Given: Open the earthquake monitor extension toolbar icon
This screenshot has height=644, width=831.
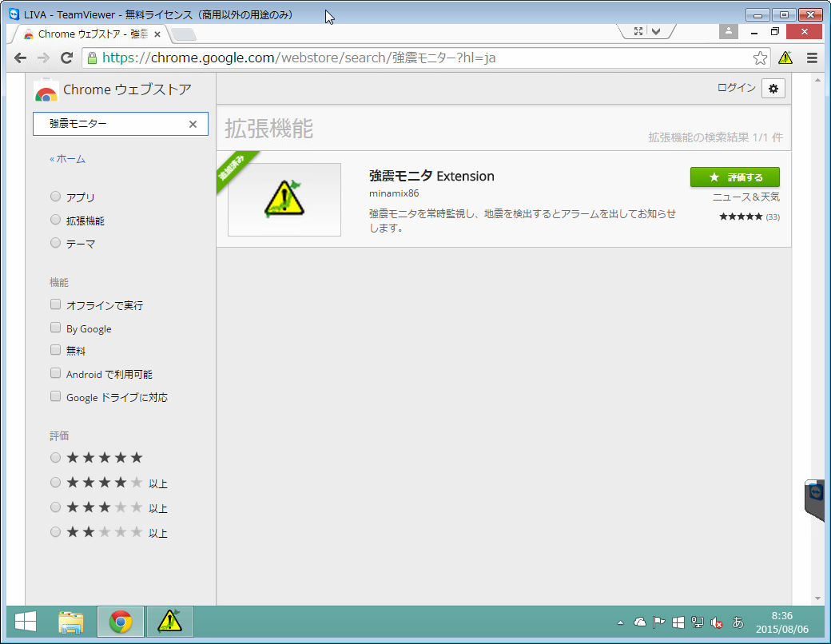Looking at the screenshot, I should click(x=785, y=58).
